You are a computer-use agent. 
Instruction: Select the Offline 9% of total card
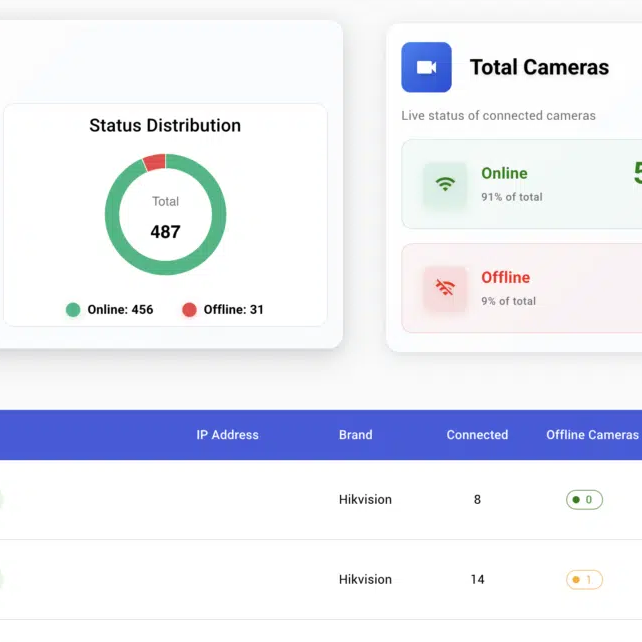pos(522,288)
